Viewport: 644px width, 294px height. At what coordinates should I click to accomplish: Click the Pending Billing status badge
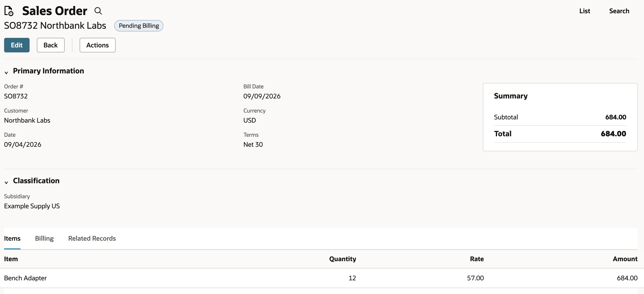coord(139,26)
